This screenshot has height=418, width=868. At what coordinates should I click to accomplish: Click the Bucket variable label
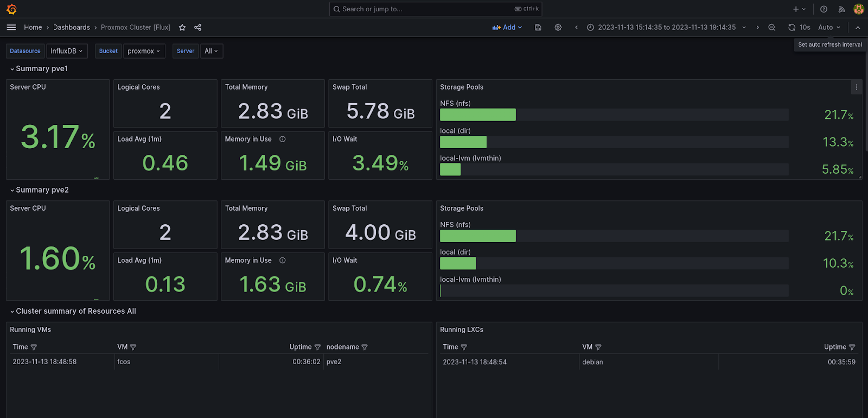point(108,51)
